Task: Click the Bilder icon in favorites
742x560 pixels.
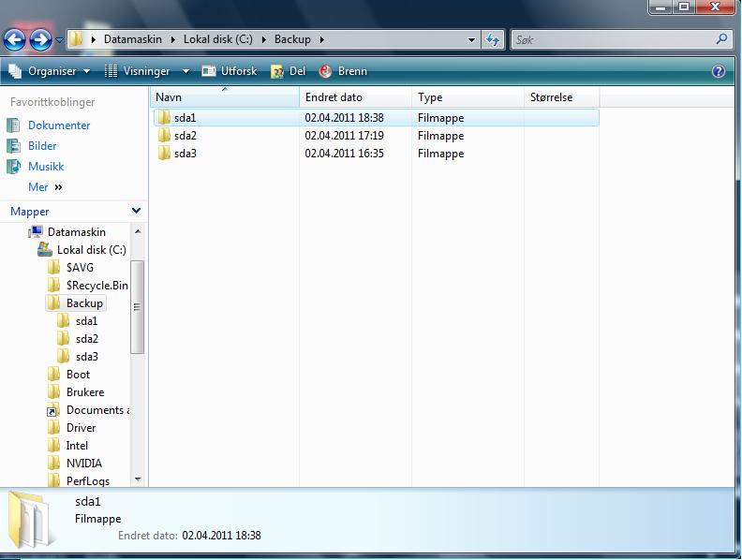Action: click(x=13, y=146)
